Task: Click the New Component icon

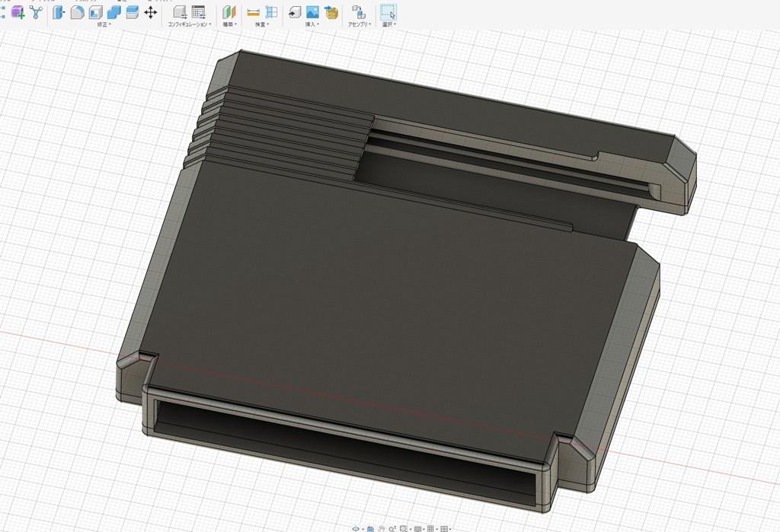Action: click(18, 12)
